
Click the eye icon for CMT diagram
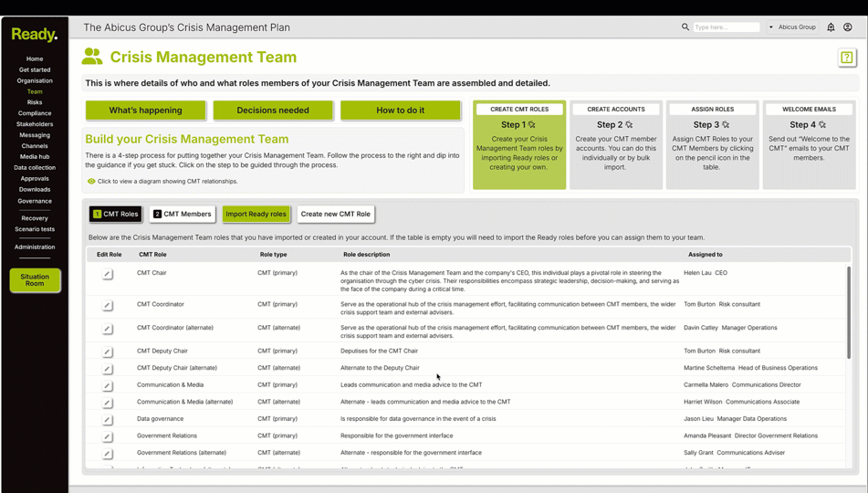(91, 181)
